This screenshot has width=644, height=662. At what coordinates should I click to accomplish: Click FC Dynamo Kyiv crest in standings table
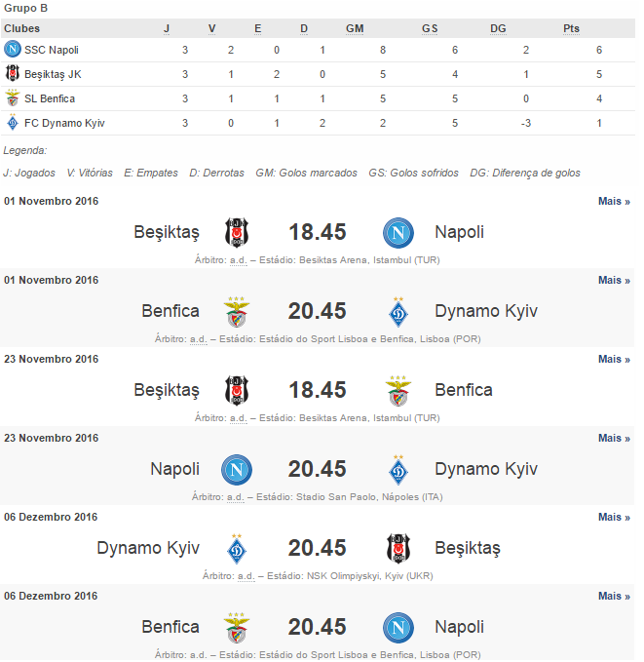[13, 123]
